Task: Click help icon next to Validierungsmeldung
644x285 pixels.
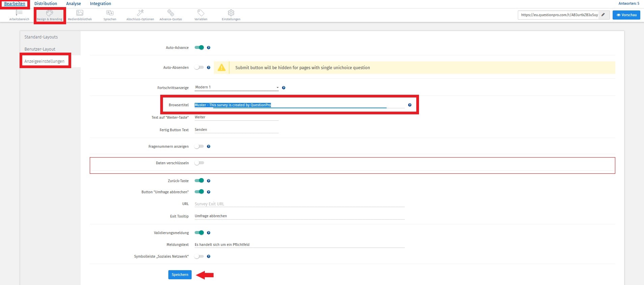Action: click(x=208, y=233)
